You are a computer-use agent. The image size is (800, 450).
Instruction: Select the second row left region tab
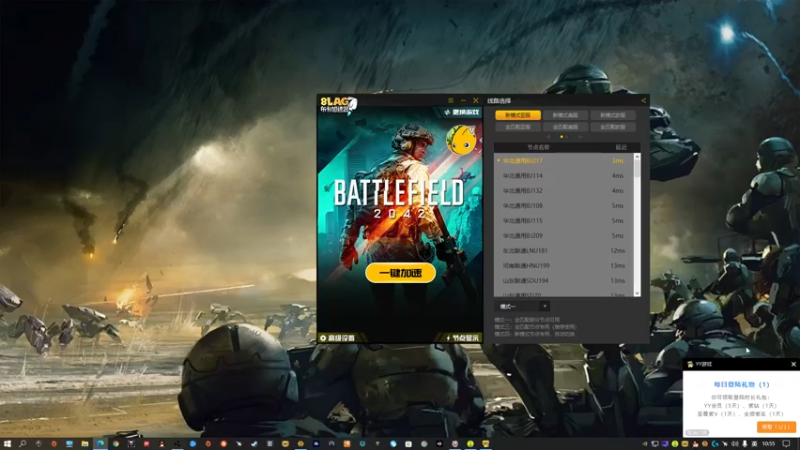518,127
